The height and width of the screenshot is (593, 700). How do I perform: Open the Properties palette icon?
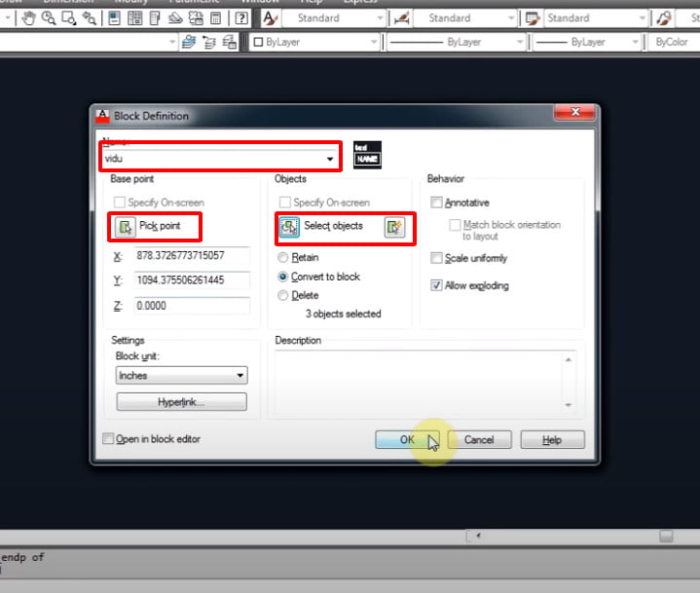click(x=114, y=19)
